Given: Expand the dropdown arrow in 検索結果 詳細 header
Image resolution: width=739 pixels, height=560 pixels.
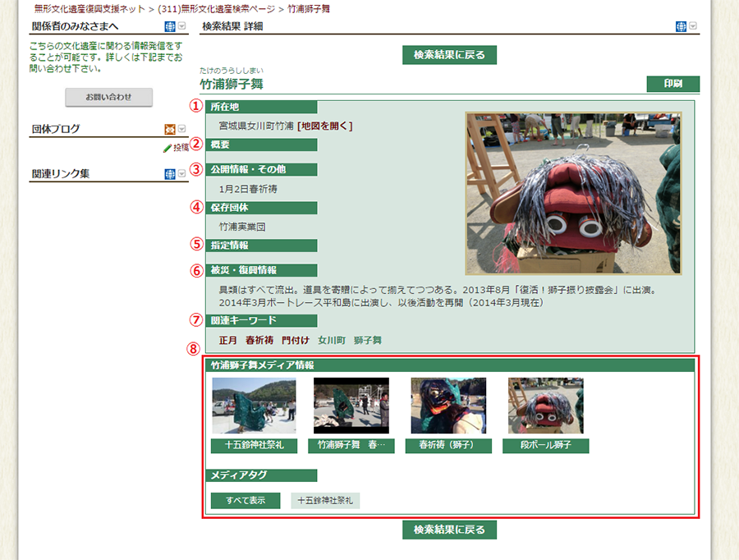Looking at the screenshot, I should [693, 26].
